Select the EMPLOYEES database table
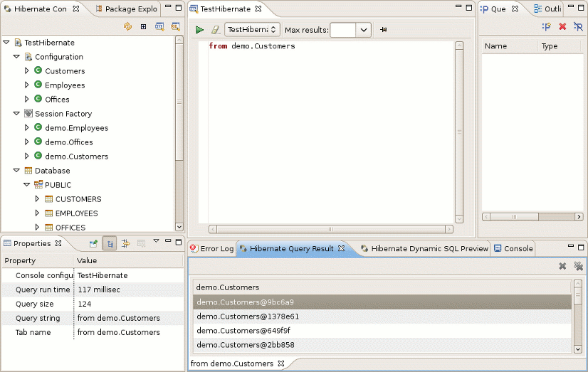This screenshot has width=588, height=372. point(76,213)
